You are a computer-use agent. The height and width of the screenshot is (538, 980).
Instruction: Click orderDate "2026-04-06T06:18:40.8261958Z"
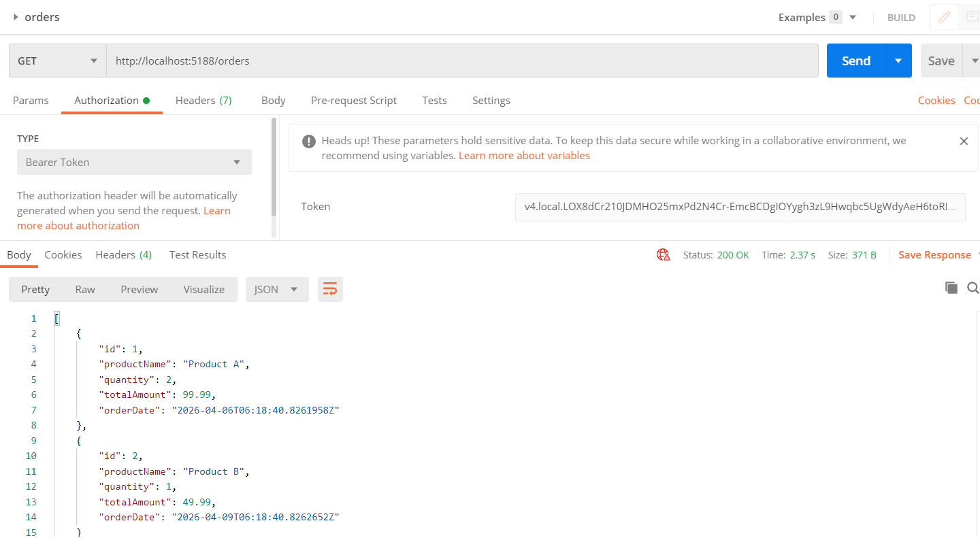point(255,410)
